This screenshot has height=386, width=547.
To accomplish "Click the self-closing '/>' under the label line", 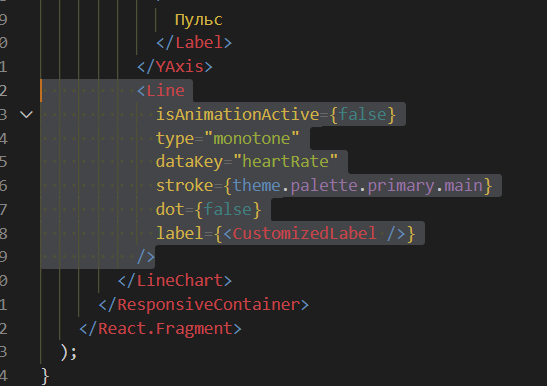I will click(146, 257).
